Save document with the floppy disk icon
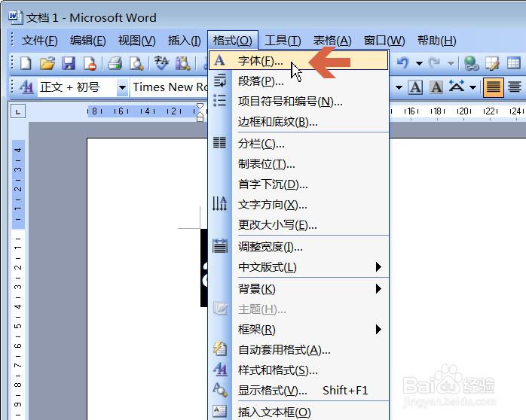The image size is (526, 420). click(x=69, y=63)
